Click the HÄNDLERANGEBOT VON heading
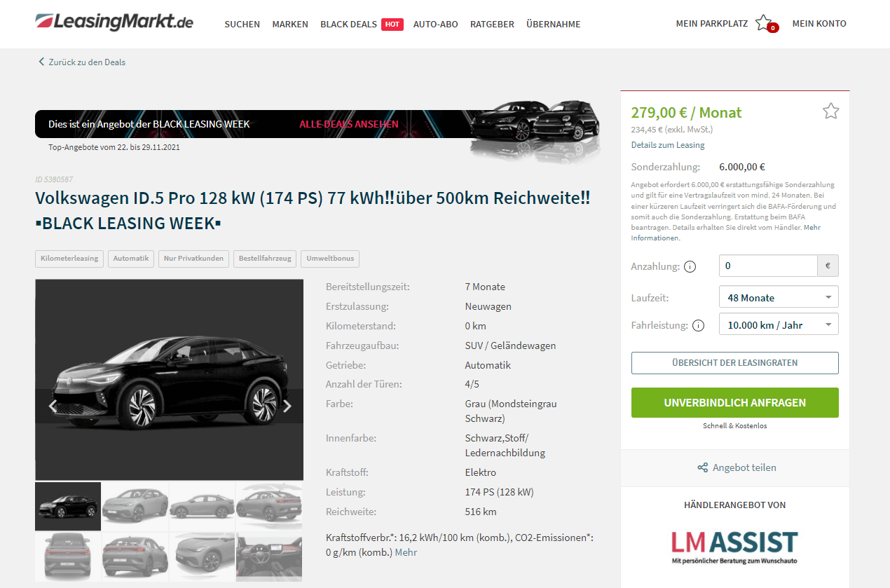 735,505
